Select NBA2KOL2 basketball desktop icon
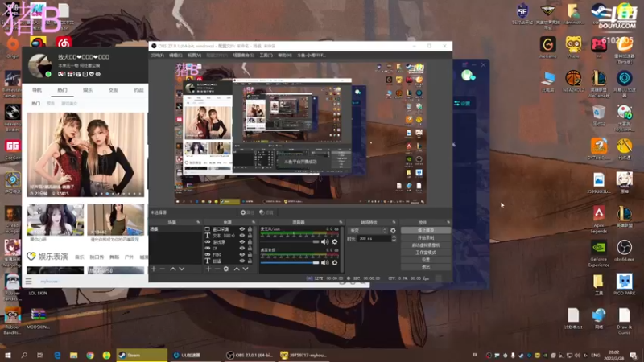 click(573, 81)
